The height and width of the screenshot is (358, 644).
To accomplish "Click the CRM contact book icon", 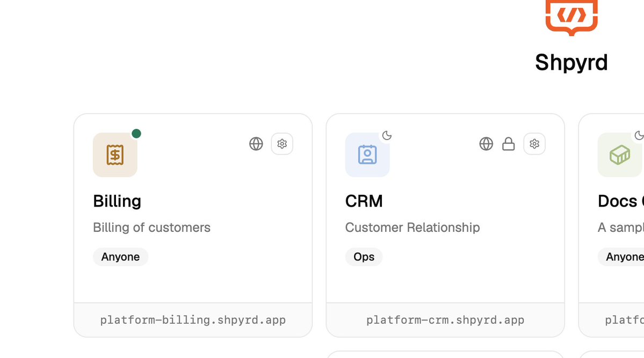I will (x=367, y=155).
